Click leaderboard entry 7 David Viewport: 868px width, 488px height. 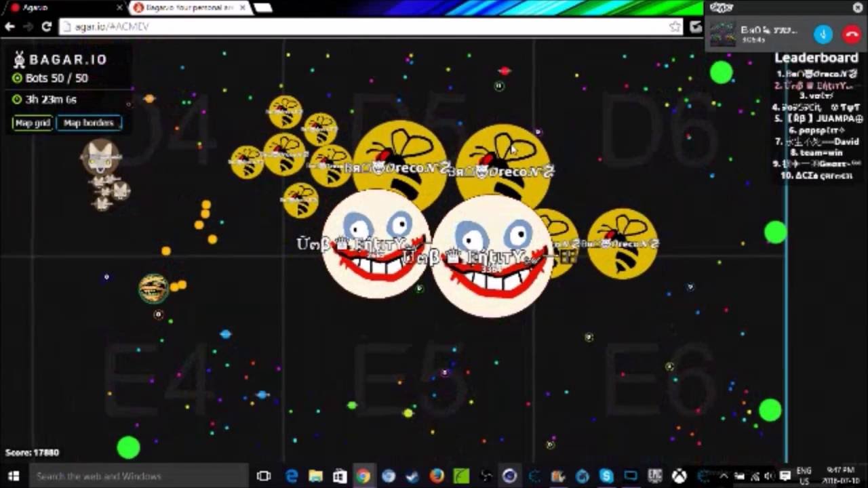point(817,142)
